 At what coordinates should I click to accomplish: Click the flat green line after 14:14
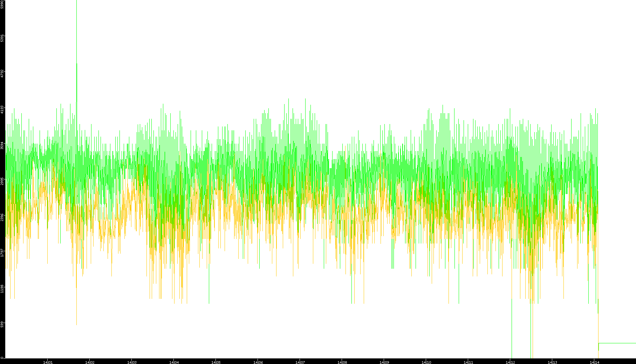point(617,343)
